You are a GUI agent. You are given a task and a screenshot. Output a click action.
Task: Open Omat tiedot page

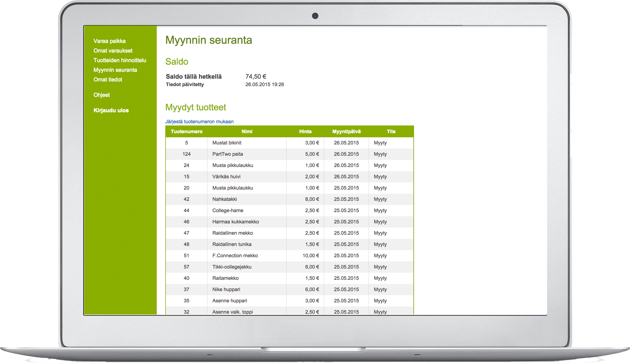tap(108, 80)
